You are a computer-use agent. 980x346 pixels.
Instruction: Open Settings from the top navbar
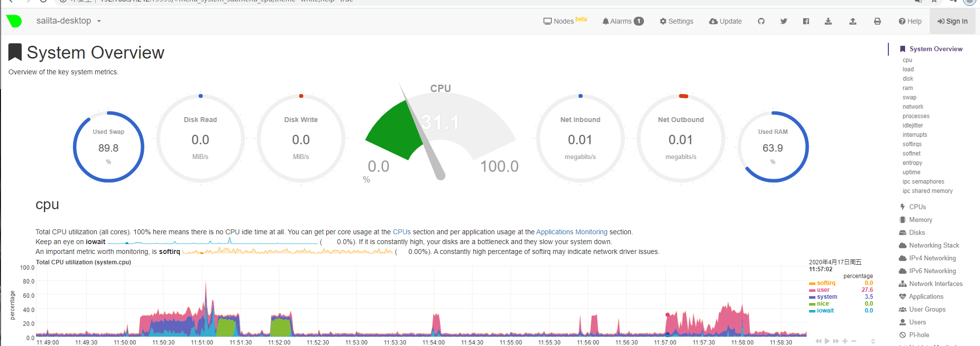point(676,21)
